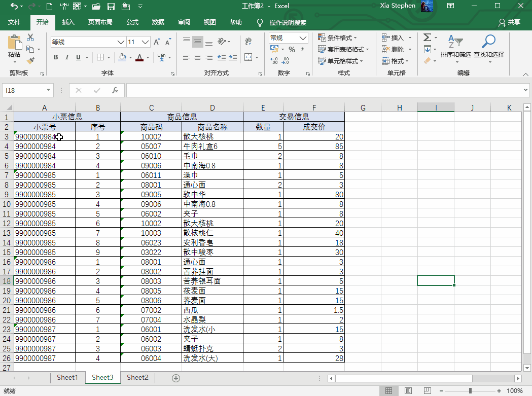Click the Wrap Text icon

click(x=249, y=42)
